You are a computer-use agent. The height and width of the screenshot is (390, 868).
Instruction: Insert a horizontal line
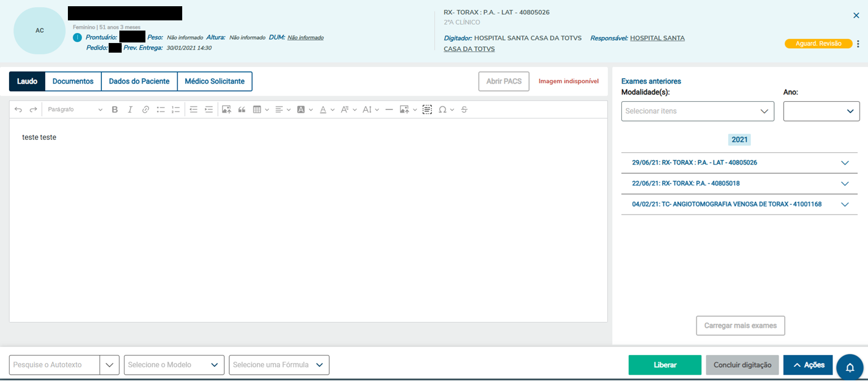pos(389,110)
